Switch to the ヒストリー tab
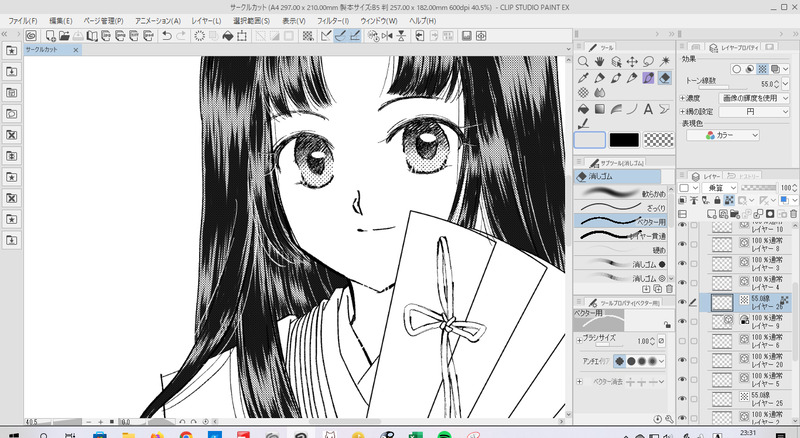The width and height of the screenshot is (800, 438). point(743,176)
